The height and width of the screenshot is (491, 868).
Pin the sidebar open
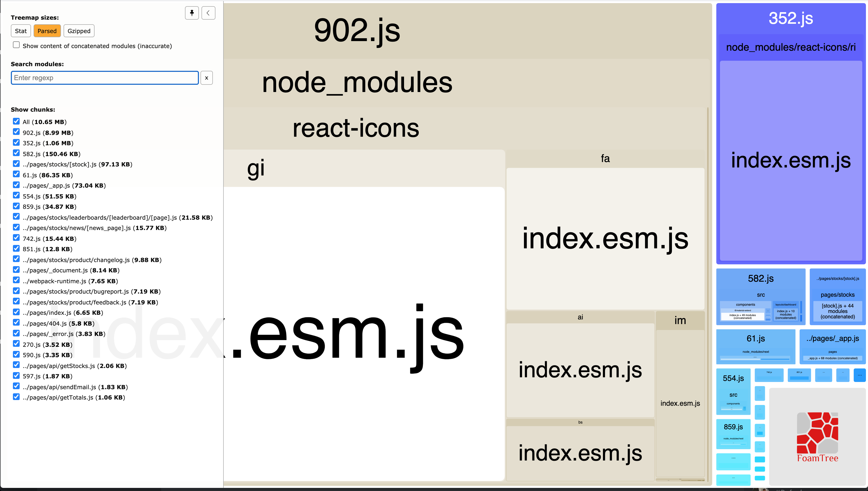click(x=191, y=13)
